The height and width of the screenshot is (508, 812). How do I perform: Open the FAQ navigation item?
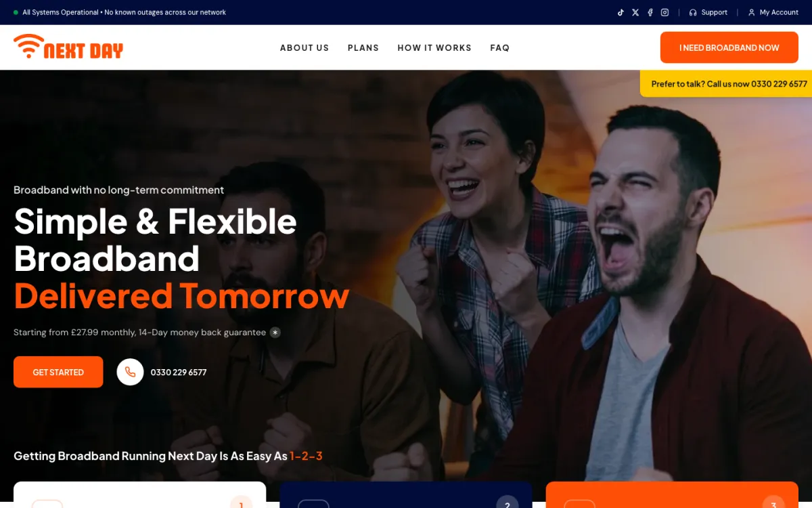pos(500,47)
